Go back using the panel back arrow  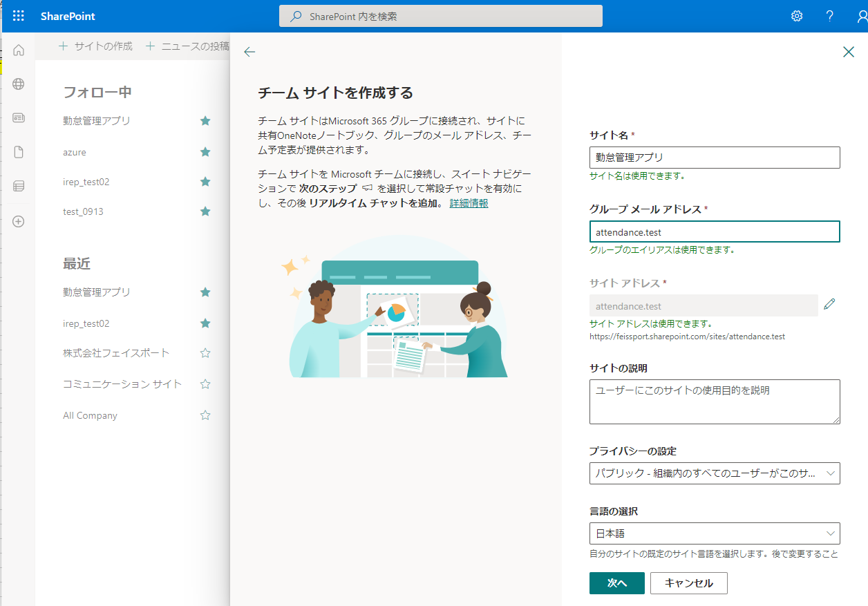pos(249,52)
